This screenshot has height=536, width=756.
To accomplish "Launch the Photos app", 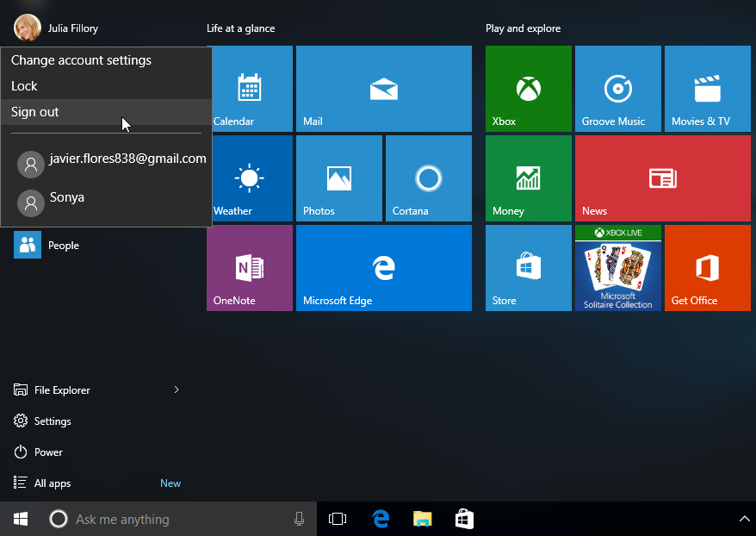I will (x=339, y=178).
